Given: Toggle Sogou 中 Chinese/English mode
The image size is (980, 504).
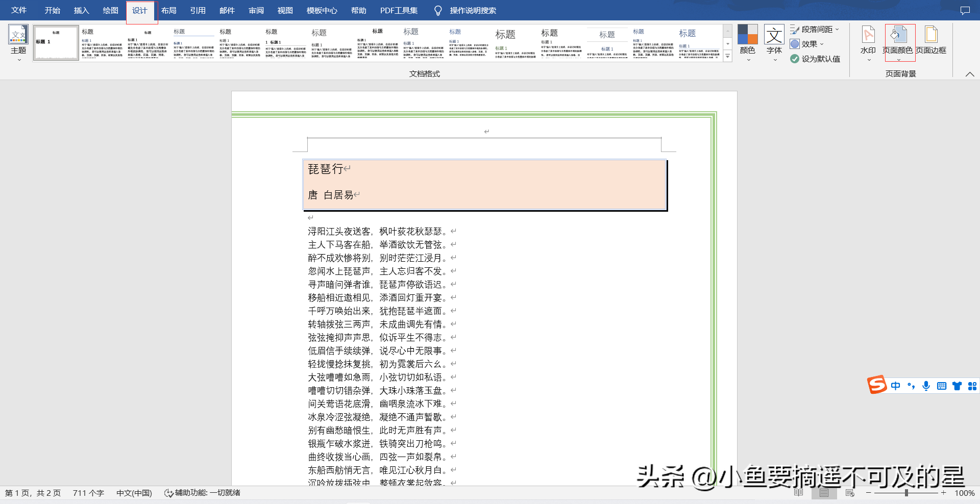Looking at the screenshot, I should (895, 386).
